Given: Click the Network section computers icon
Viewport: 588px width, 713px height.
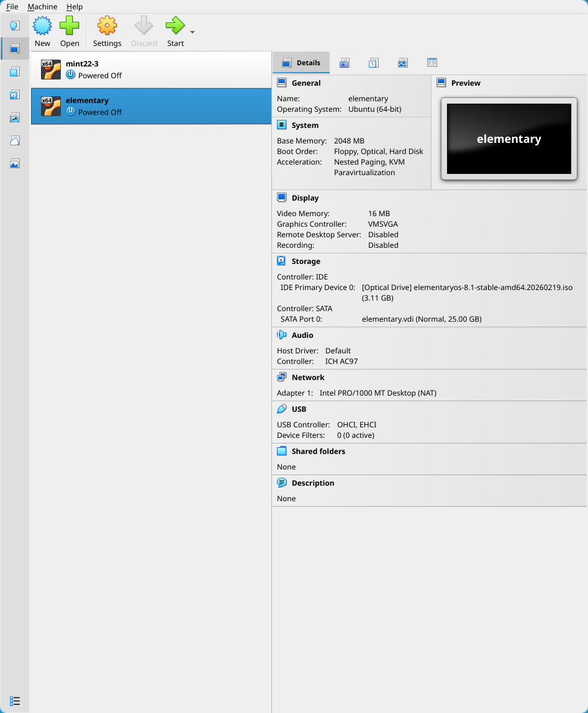Looking at the screenshot, I should click(x=281, y=377).
